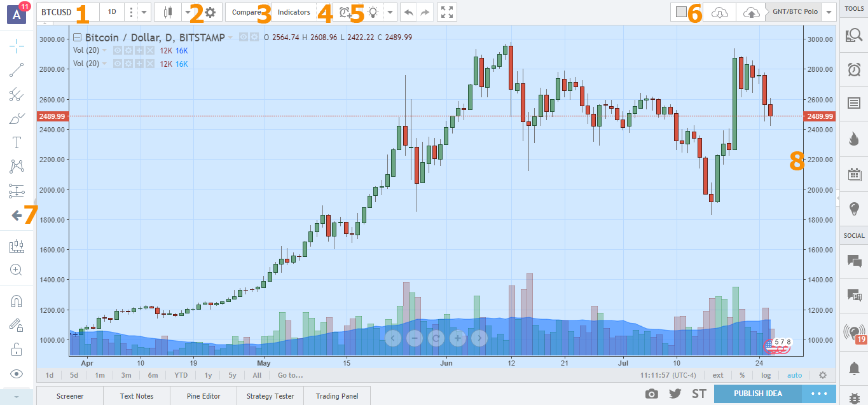
Task: Open the dropdown next to lightbulb icon
Action: pos(390,12)
